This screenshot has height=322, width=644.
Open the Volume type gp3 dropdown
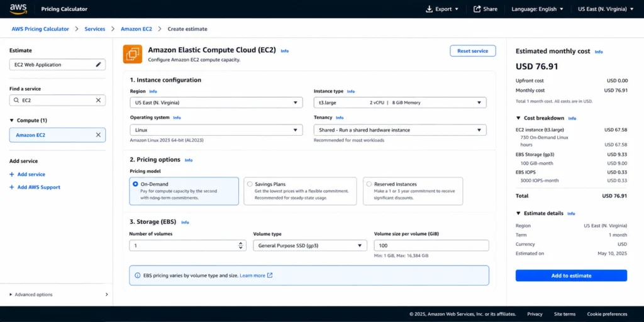tap(310, 246)
